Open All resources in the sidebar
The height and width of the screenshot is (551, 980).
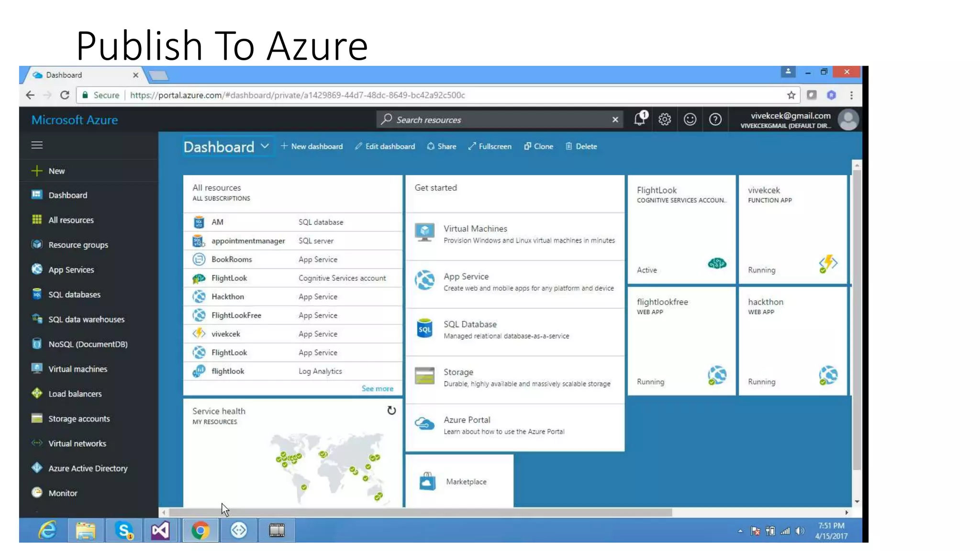[89, 220]
